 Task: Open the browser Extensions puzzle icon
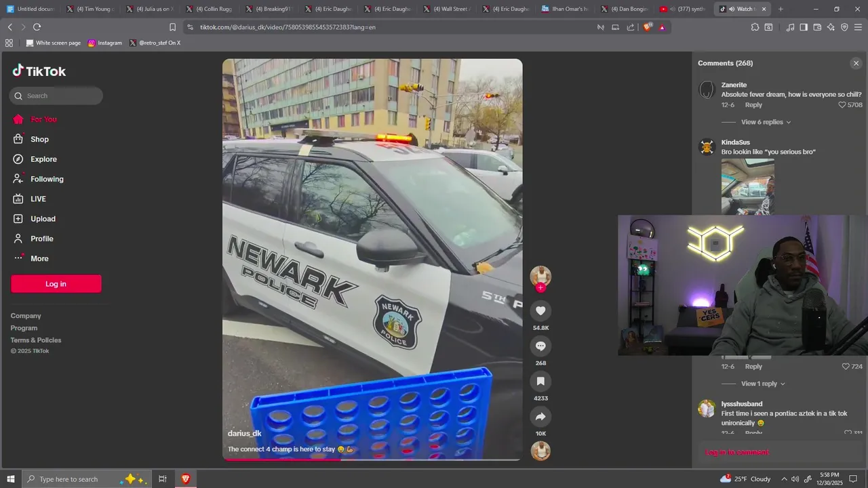click(755, 27)
